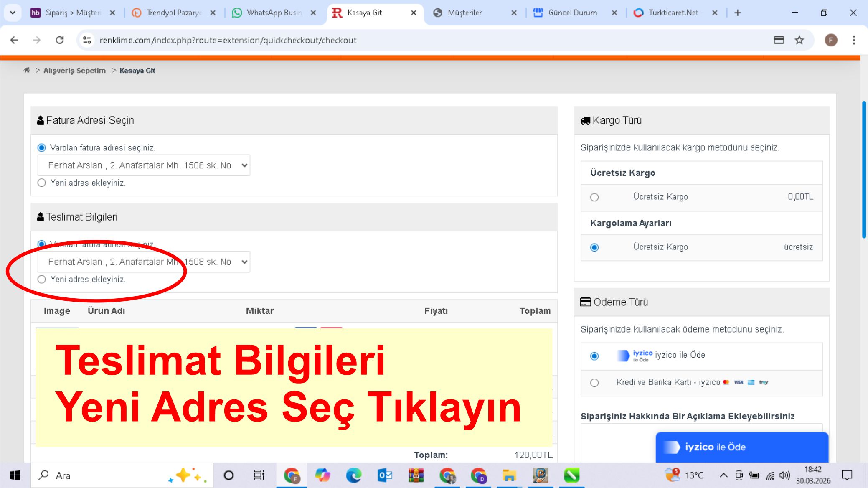868x488 pixels.
Task: Open the Teslimat Bilgileri address dropdown
Action: (x=144, y=262)
